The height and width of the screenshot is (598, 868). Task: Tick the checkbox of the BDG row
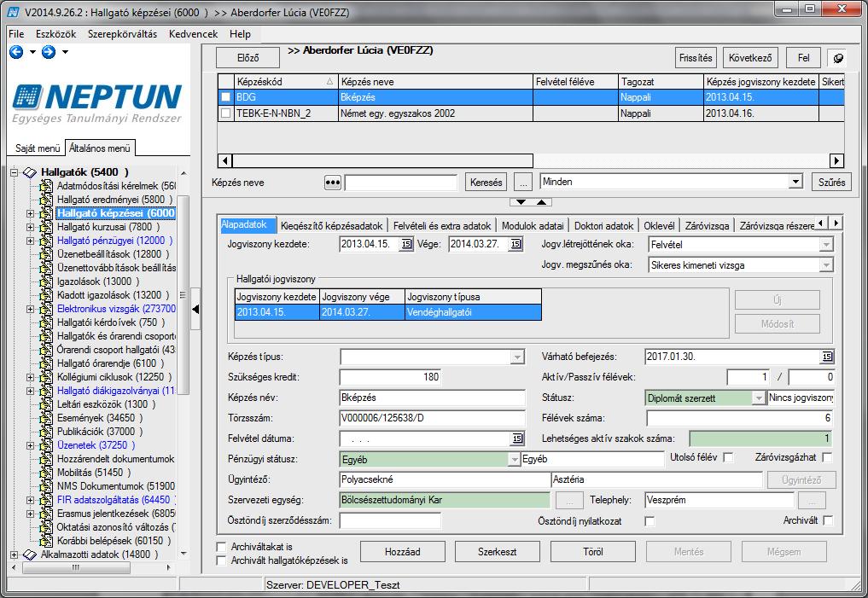coord(226,97)
